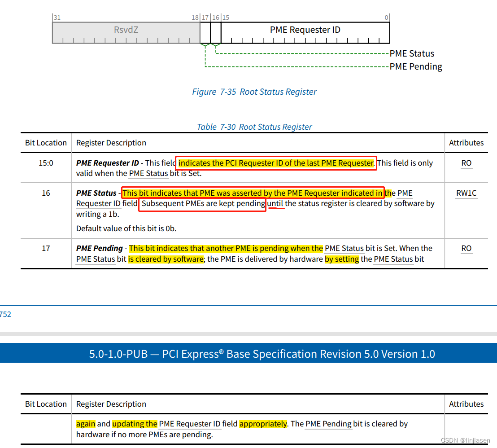This screenshot has width=497, height=448.
Task: Click highlighted 'by setting' text
Action: (x=342, y=259)
